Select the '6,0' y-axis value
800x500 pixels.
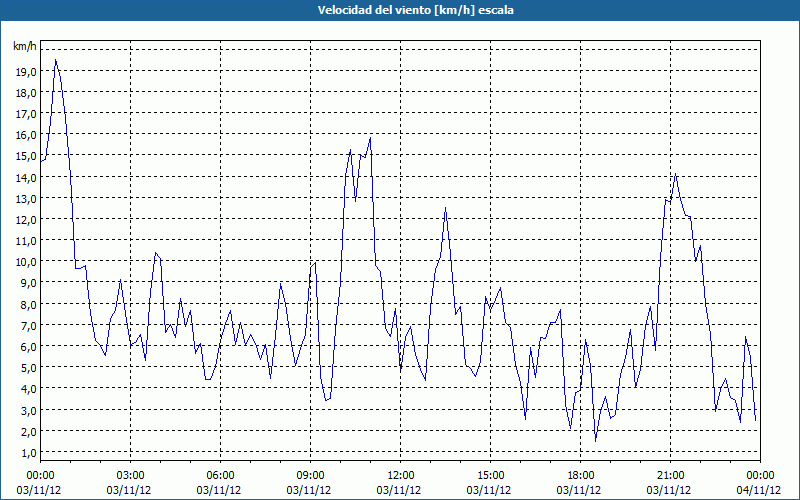coord(29,346)
